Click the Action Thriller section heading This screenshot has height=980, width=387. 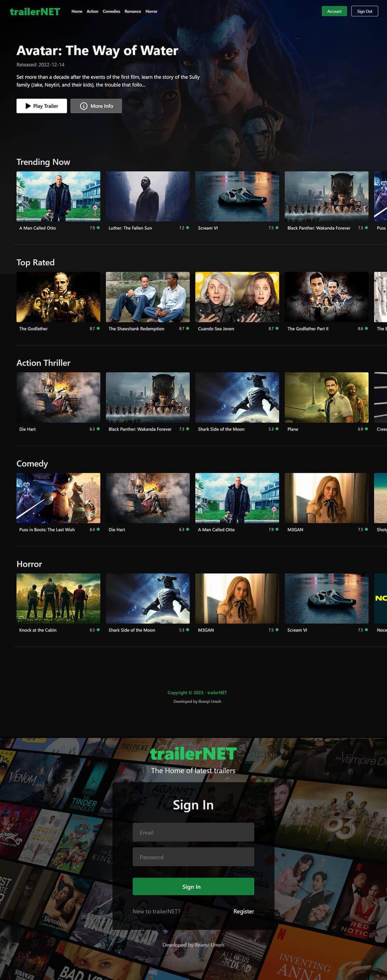(43, 363)
